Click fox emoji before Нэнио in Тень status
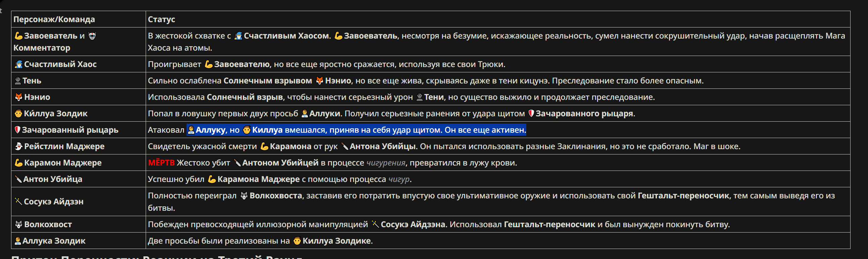 pos(320,81)
